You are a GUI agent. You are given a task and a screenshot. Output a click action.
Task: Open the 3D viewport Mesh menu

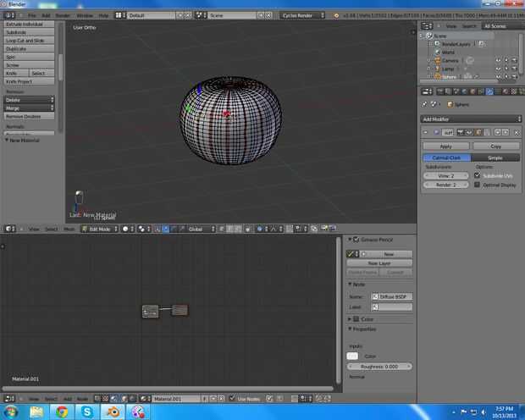pyautogui.click(x=69, y=229)
